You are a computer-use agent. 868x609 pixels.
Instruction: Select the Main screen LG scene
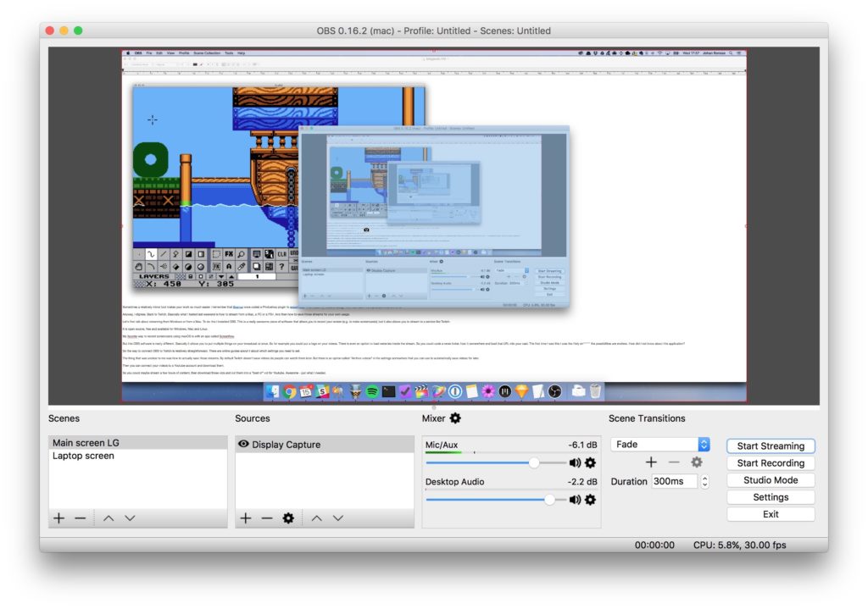coord(138,442)
